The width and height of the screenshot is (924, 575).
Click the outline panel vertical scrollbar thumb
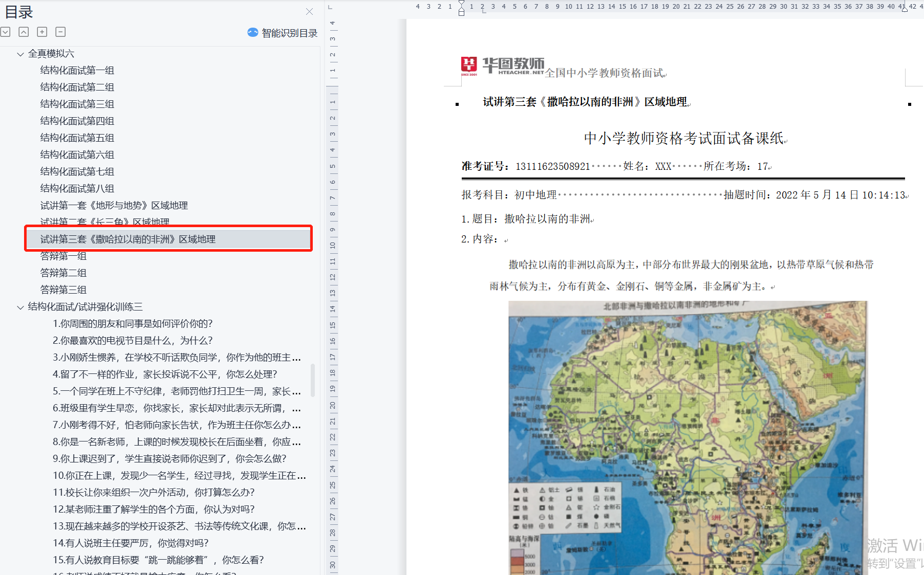tap(313, 380)
